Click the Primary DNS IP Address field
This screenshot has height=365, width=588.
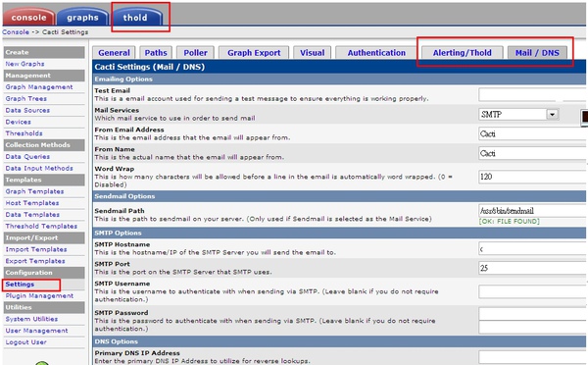[533, 357]
